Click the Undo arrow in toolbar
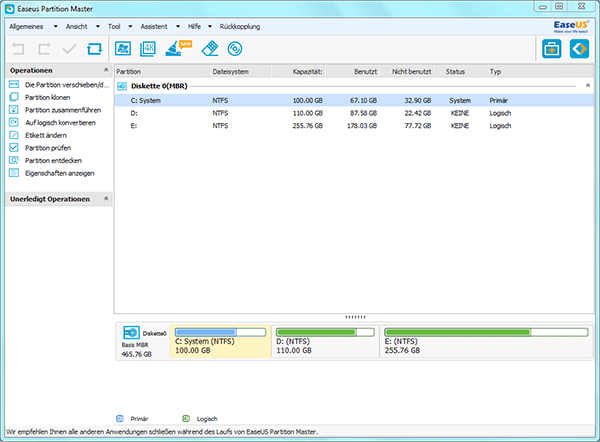Screen dimensions: 600x442 coord(18,49)
